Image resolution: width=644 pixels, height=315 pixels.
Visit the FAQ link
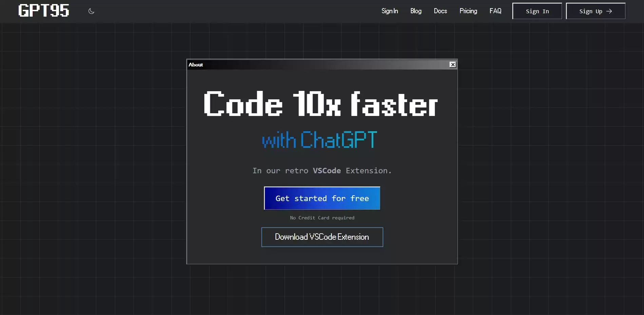495,11
